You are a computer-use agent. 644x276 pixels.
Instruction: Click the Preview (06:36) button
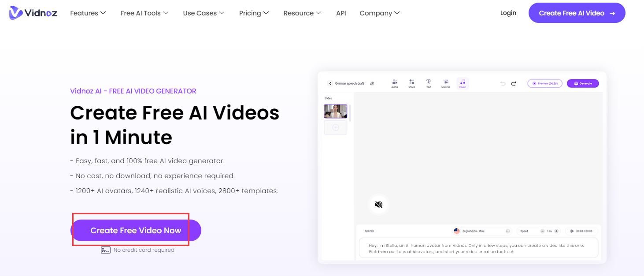[545, 83]
